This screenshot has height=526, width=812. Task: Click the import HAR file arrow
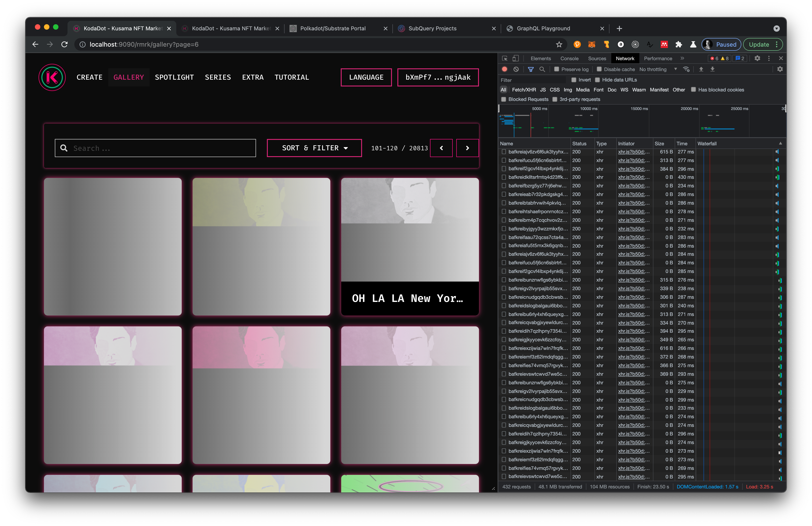pos(701,69)
